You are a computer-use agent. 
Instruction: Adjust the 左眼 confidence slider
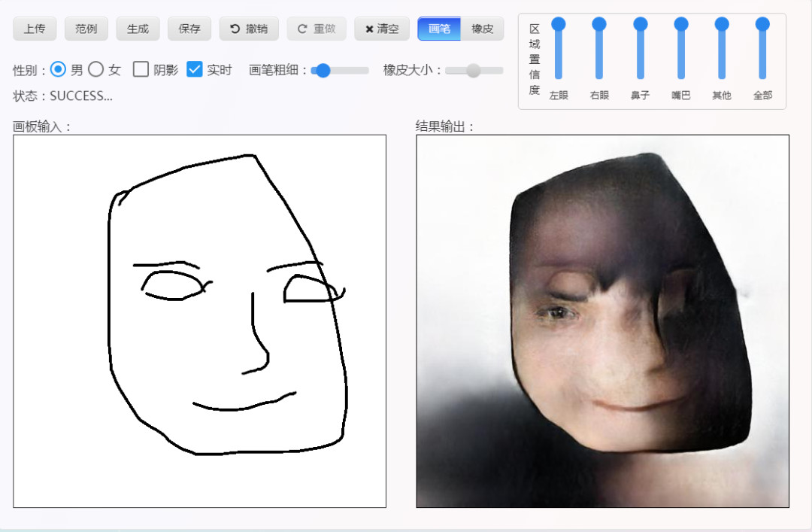559,25
